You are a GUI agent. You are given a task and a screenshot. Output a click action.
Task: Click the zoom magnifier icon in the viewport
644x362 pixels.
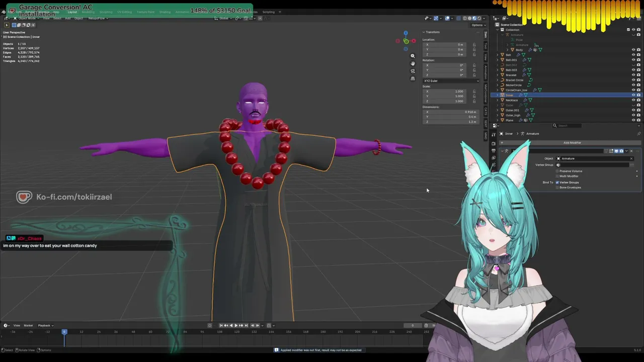tap(413, 56)
